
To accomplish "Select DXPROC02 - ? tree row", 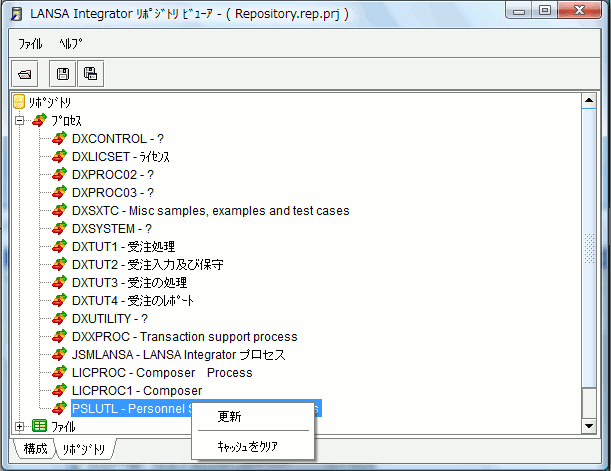I will click(113, 174).
